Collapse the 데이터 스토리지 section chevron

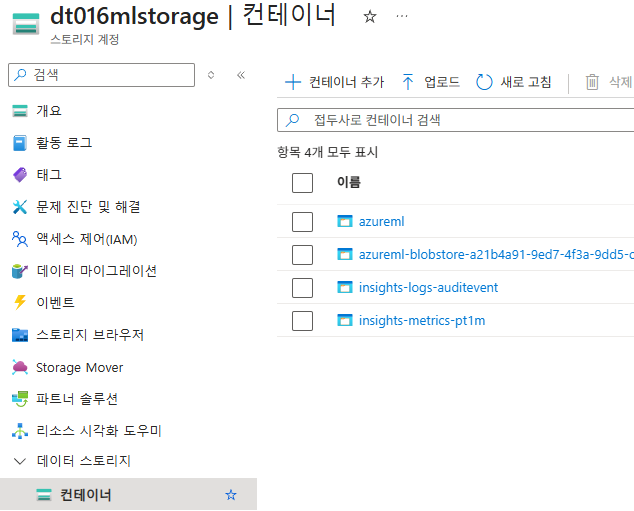pyautogui.click(x=20, y=461)
